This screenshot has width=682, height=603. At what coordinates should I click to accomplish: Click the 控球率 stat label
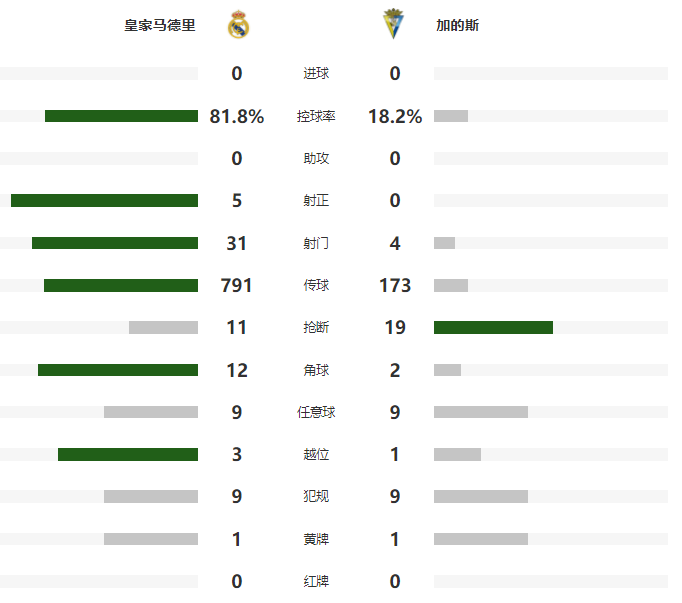316,116
